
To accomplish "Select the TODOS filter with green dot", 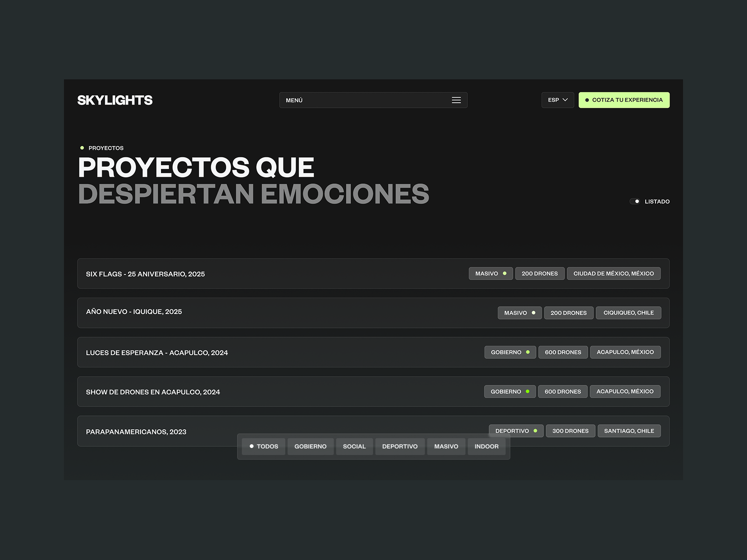I will click(263, 446).
